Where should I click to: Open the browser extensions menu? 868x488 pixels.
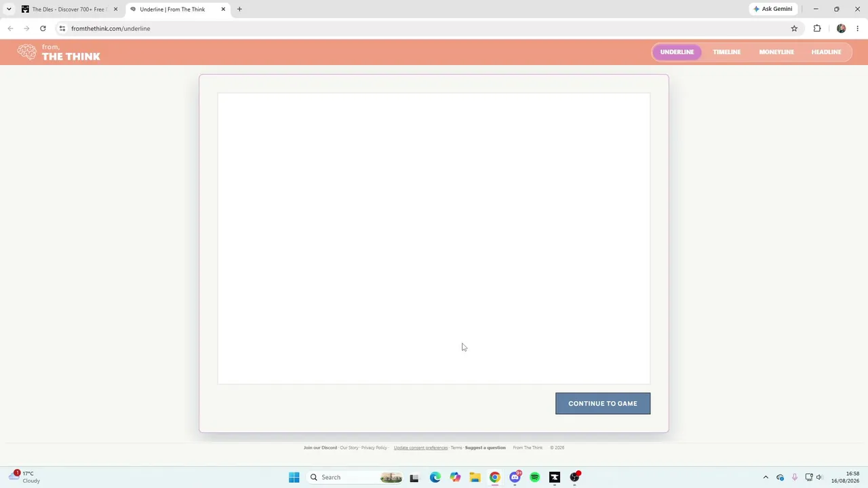click(x=817, y=28)
